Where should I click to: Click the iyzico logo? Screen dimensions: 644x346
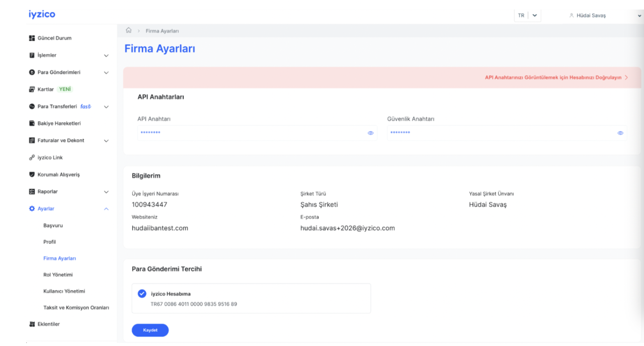click(x=42, y=15)
